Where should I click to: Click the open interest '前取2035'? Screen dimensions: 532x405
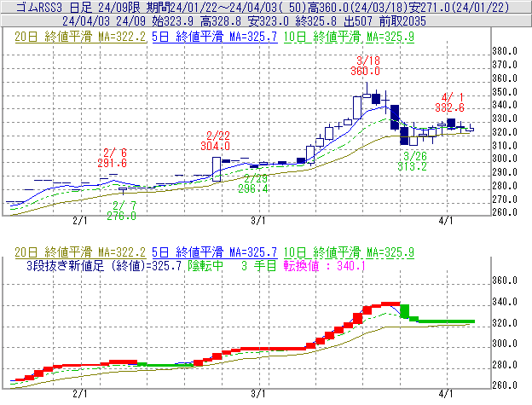tap(402, 21)
